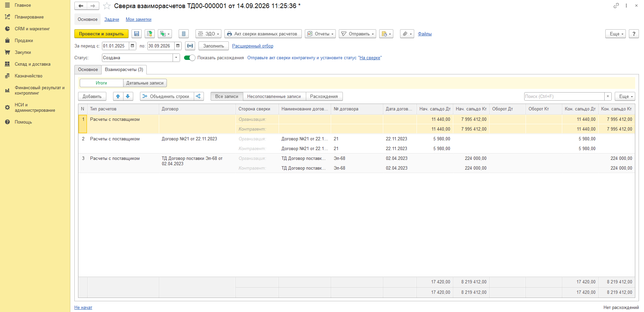Image resolution: width=644 pixels, height=312 pixels.
Task: Click the select period icon button
Action: tap(190, 46)
